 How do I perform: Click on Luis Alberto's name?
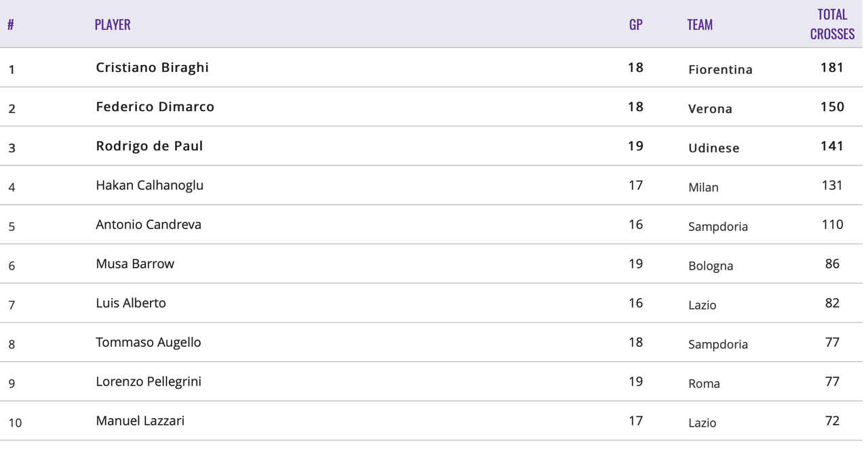(131, 303)
